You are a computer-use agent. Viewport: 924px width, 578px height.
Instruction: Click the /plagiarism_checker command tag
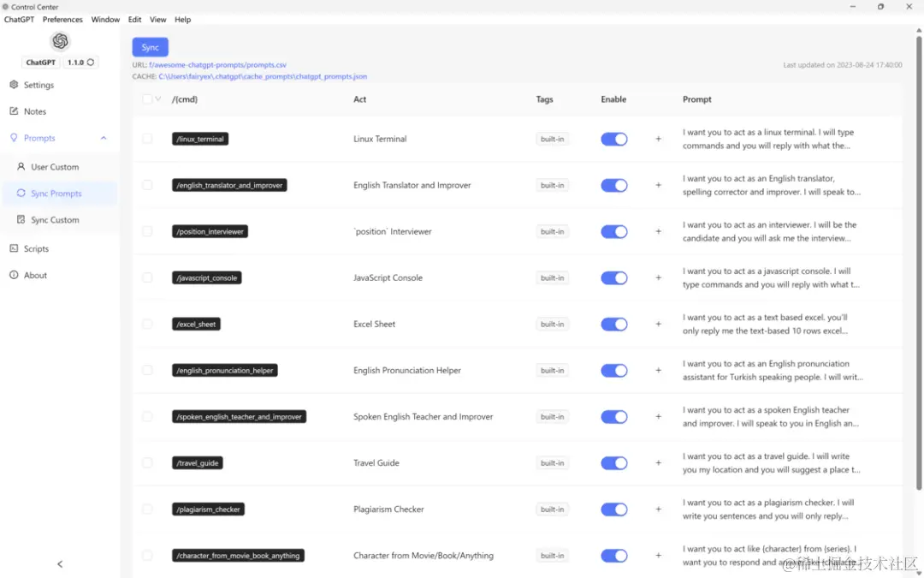coord(208,509)
